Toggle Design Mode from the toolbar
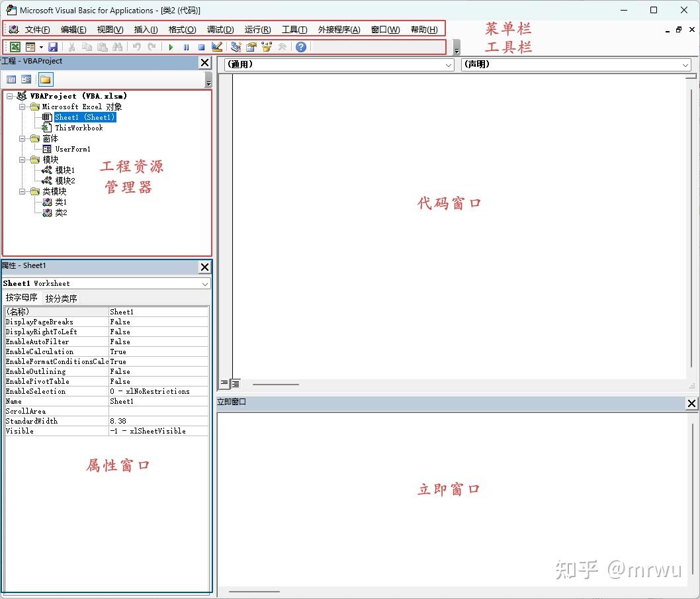The height and width of the screenshot is (599, 700). tap(216, 46)
